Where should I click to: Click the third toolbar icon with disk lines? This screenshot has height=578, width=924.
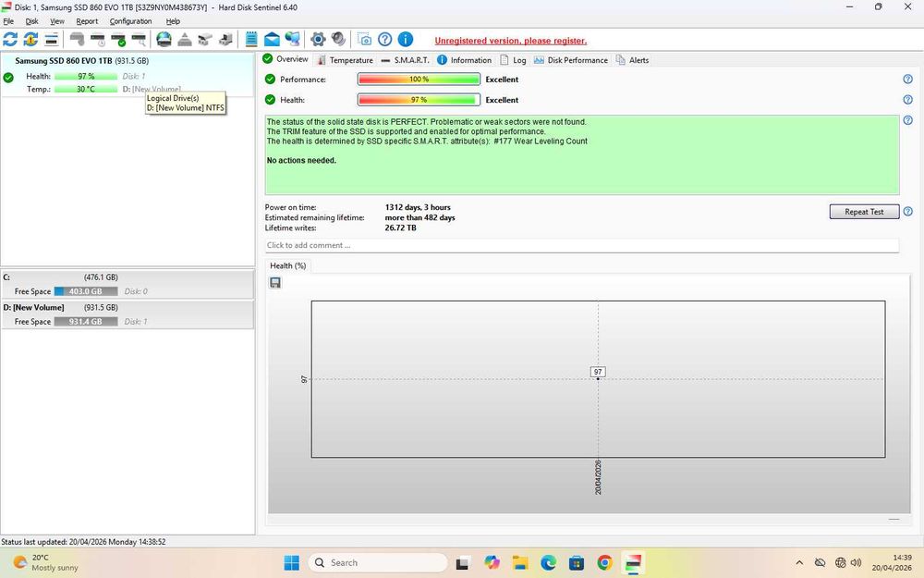(x=51, y=40)
